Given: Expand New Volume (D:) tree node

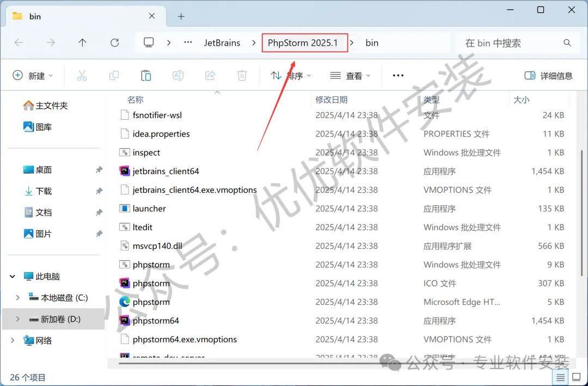Looking at the screenshot, I should pyautogui.click(x=17, y=319).
